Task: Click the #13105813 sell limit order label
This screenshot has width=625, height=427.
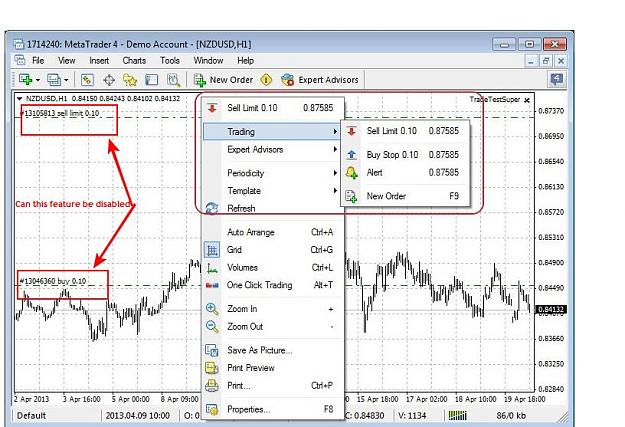Action: click(x=60, y=113)
